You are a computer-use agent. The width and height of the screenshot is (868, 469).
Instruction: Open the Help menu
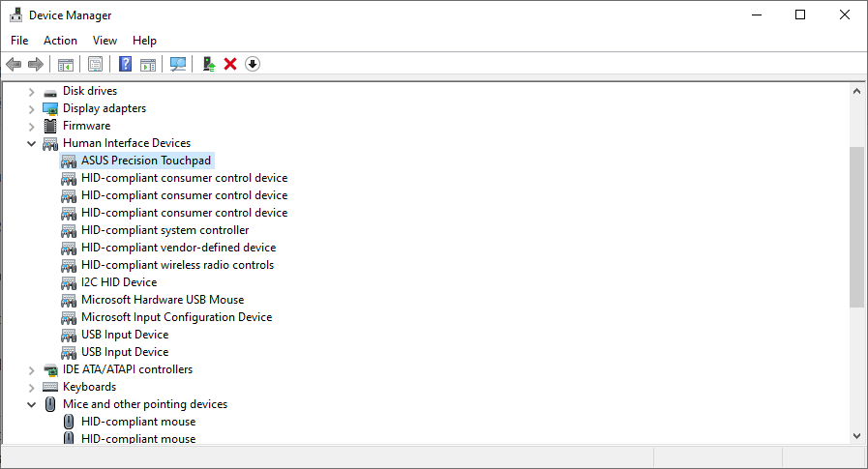(144, 41)
